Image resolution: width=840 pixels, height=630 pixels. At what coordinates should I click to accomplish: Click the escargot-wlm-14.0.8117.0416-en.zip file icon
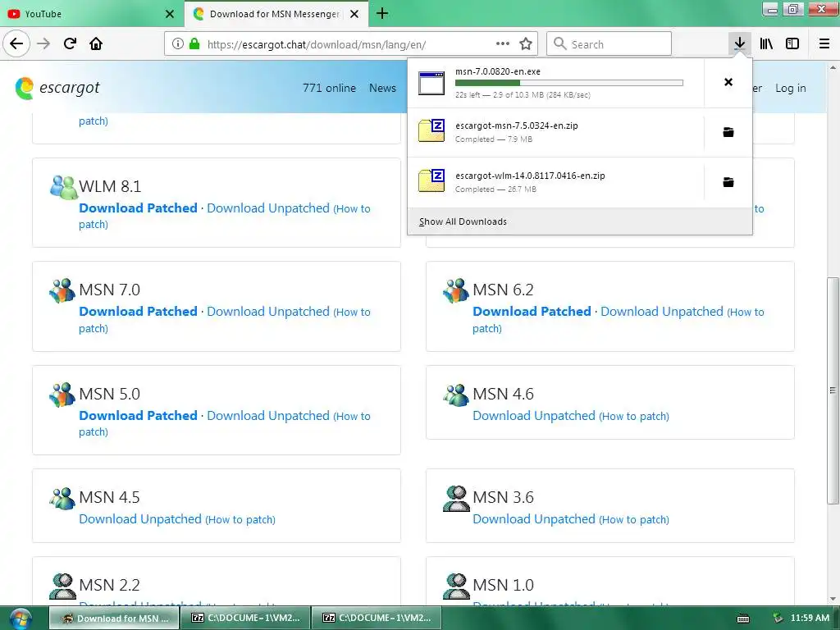click(x=431, y=180)
